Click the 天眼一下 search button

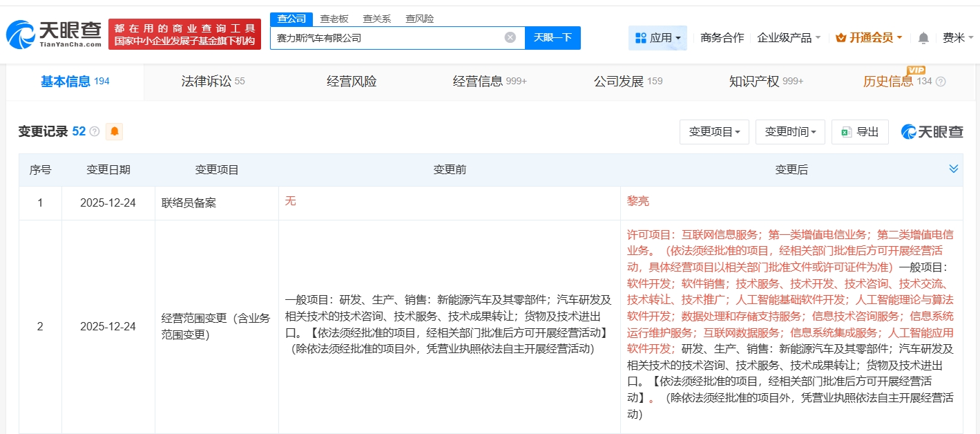(x=553, y=37)
